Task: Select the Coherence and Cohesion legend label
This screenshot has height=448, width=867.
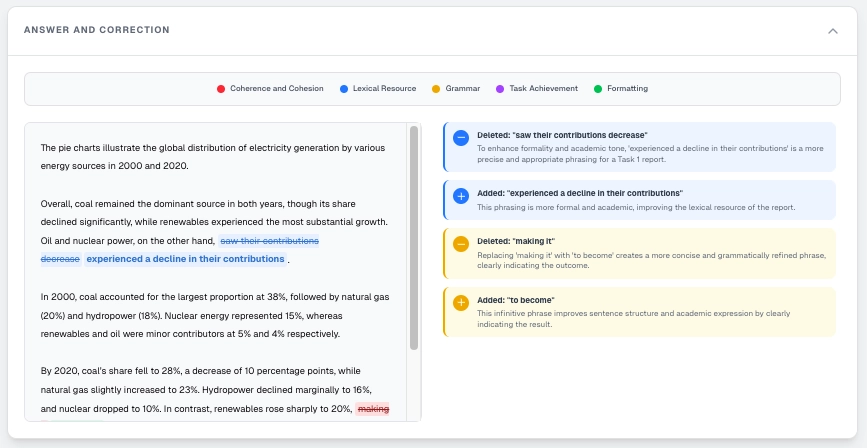Action: (276, 89)
